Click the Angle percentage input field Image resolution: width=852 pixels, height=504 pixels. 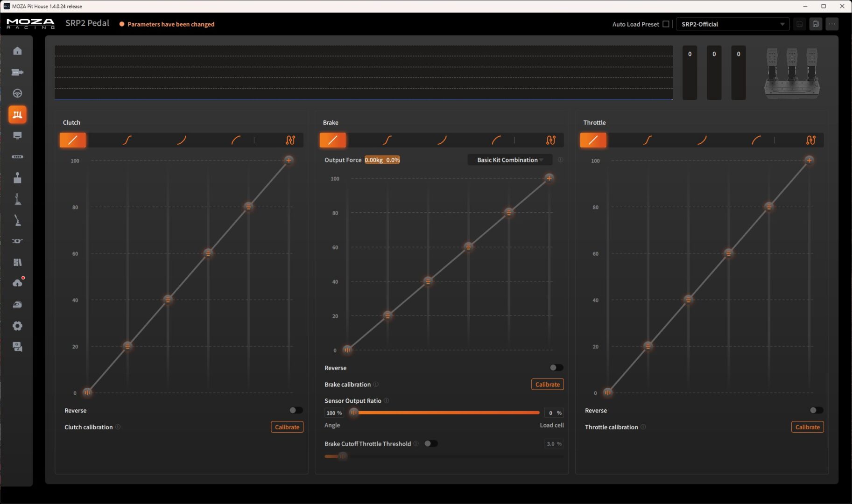[x=334, y=413]
